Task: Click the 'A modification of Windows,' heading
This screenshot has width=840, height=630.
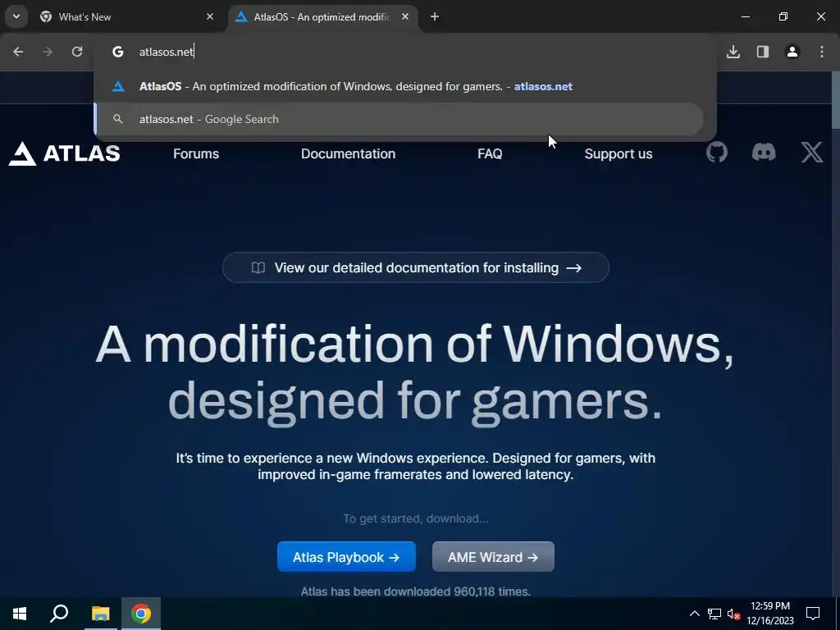Action: pyautogui.click(x=414, y=345)
